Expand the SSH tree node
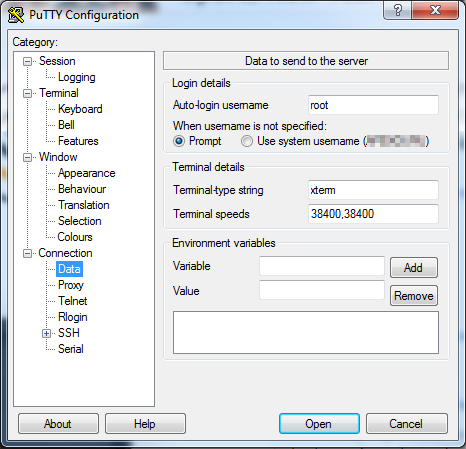This screenshot has width=466, height=449. (x=46, y=333)
